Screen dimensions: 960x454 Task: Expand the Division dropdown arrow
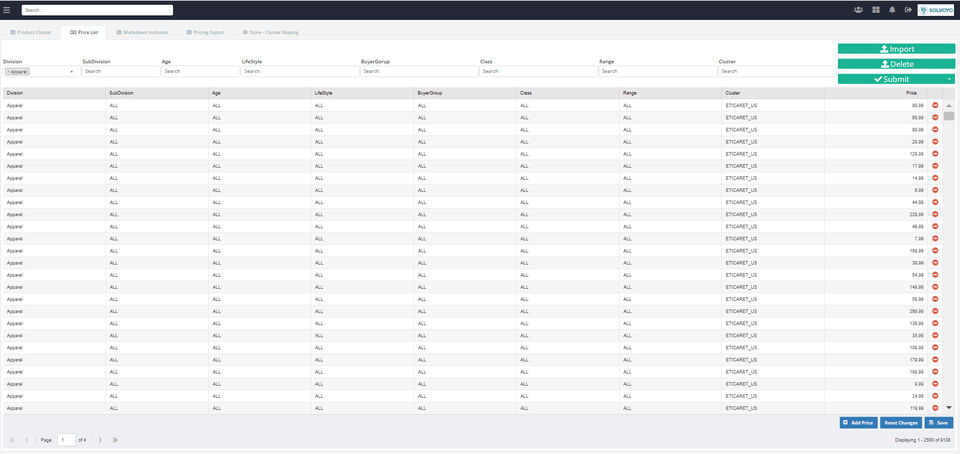point(72,72)
